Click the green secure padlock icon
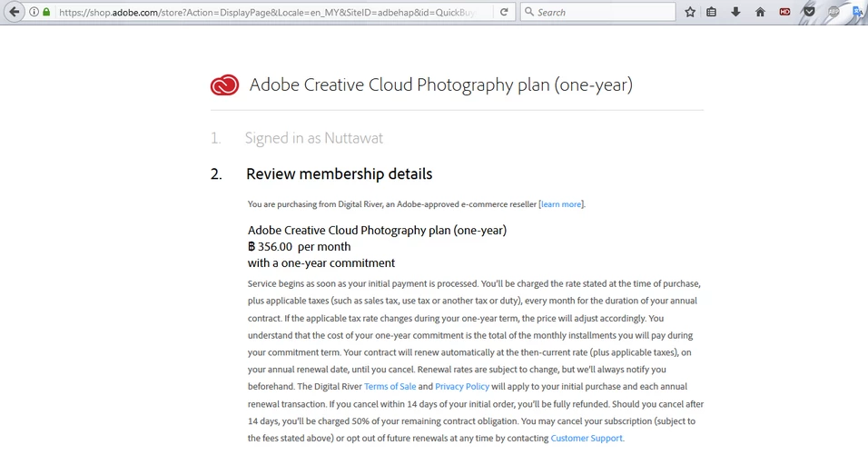The image size is (868, 455). (47, 12)
